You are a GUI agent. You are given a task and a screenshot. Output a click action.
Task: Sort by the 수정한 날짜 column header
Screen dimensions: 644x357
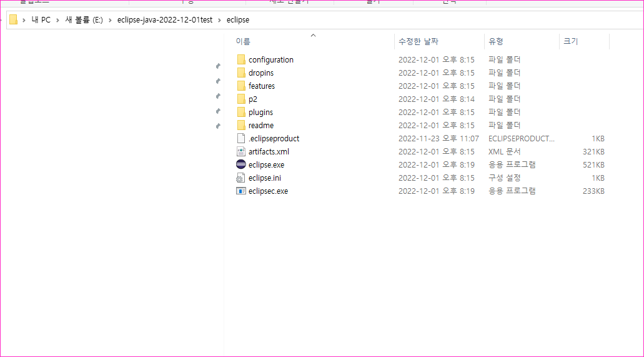tap(419, 41)
